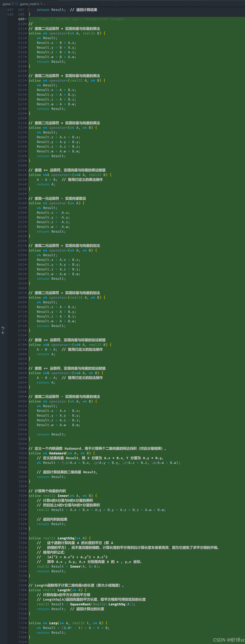Click 'return Result;' on line 607
The image size is (245, 644).
51,10
